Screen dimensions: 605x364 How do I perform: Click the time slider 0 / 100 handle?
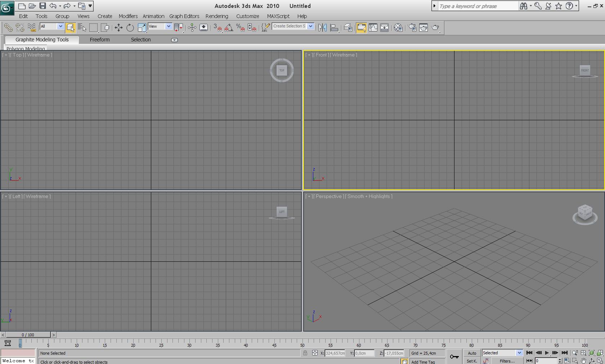pyautogui.click(x=28, y=335)
